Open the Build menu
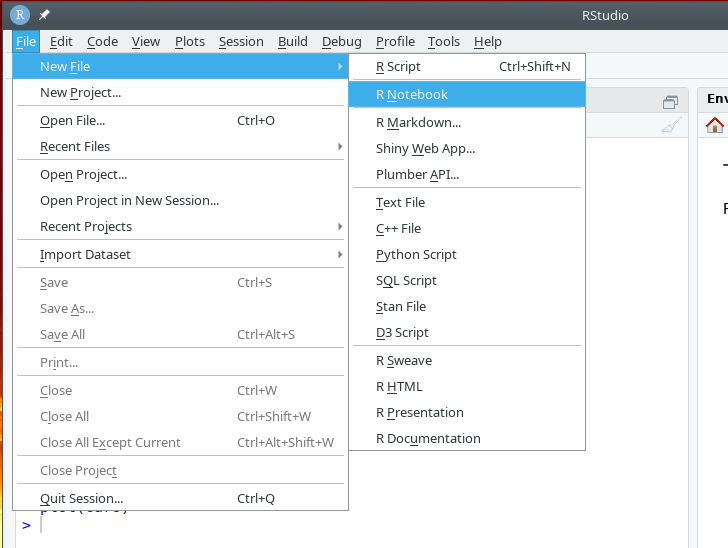Viewport: 728px width, 548px height. pos(292,42)
